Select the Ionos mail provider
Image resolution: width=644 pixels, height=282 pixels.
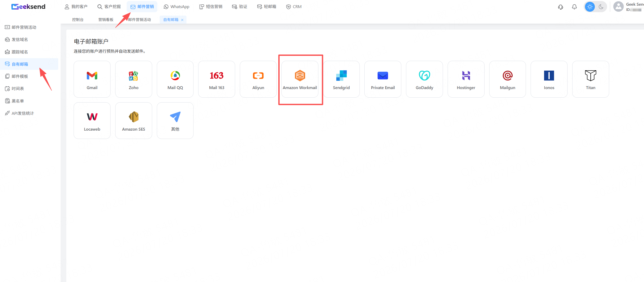(x=549, y=79)
